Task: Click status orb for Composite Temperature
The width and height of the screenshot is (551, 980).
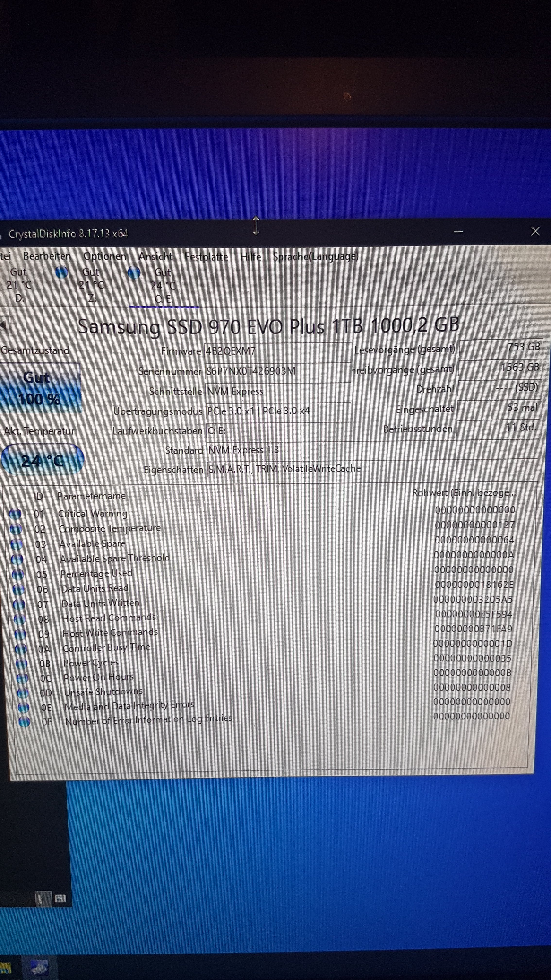Action: click(x=16, y=529)
